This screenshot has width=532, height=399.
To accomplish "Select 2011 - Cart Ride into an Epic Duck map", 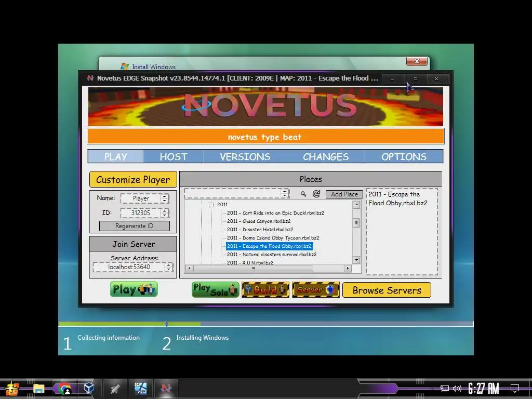I will coord(275,212).
